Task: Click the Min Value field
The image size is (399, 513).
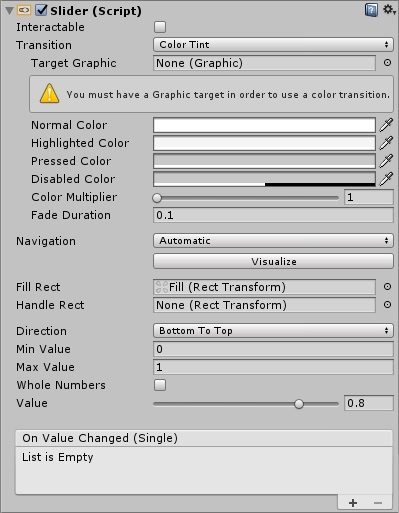Action: click(x=273, y=349)
